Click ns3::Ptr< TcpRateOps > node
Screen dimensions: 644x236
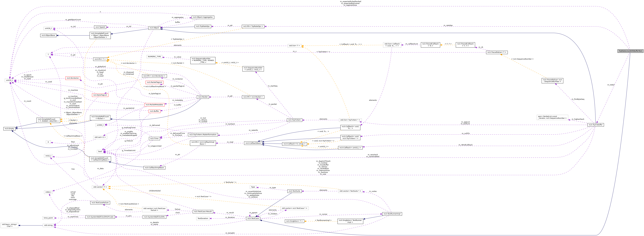253,26
